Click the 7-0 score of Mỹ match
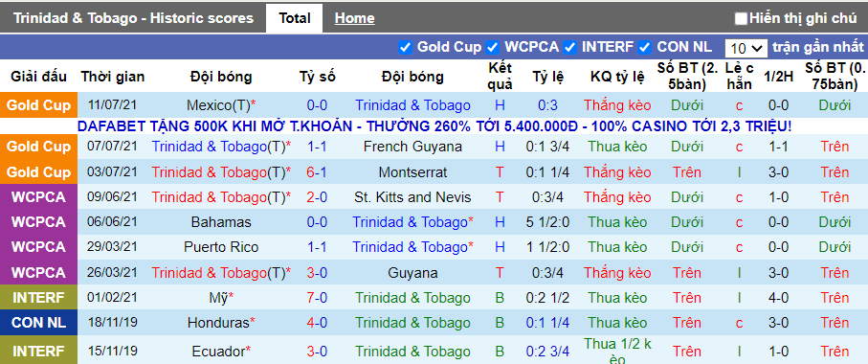Screen dimensions: 868x364 pyautogui.click(x=317, y=298)
